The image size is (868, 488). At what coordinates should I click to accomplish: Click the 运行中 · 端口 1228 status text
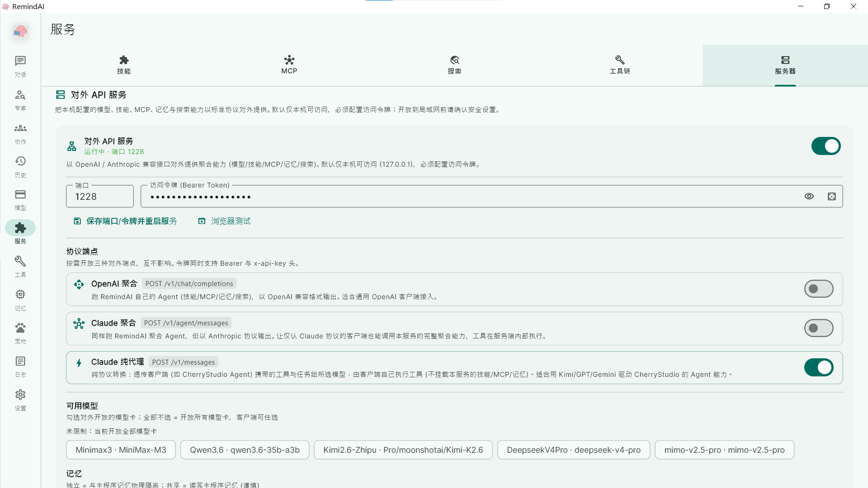(x=114, y=152)
